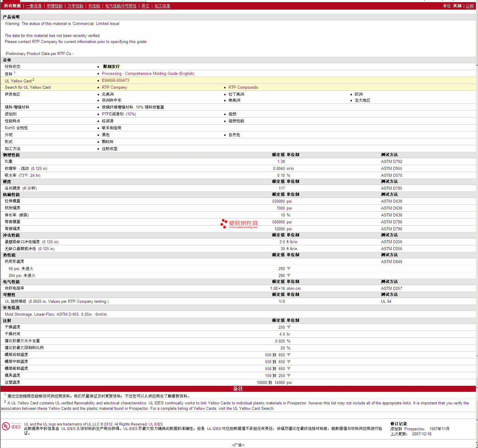Click ASTM D785 test method
478x448 pixels.
391,189
